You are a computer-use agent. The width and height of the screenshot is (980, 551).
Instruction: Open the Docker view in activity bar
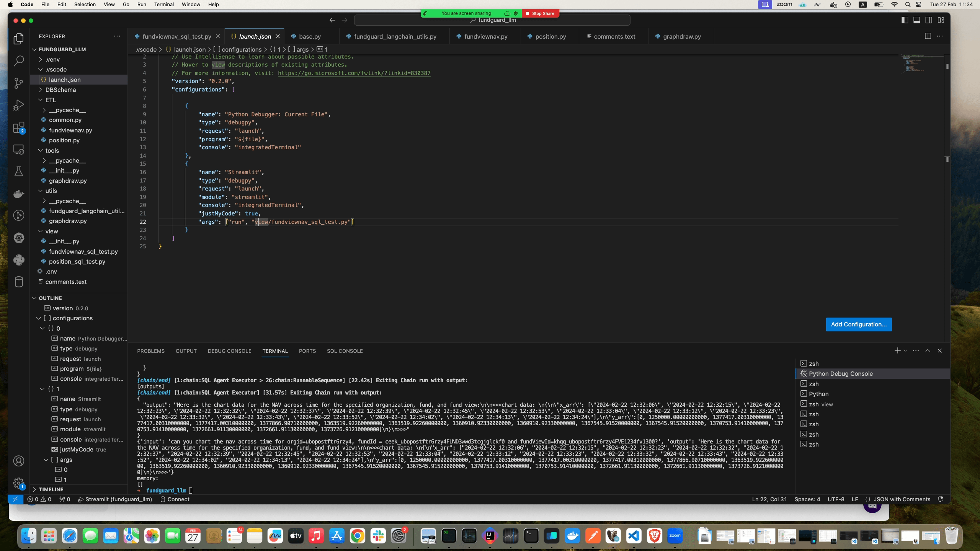(x=18, y=194)
